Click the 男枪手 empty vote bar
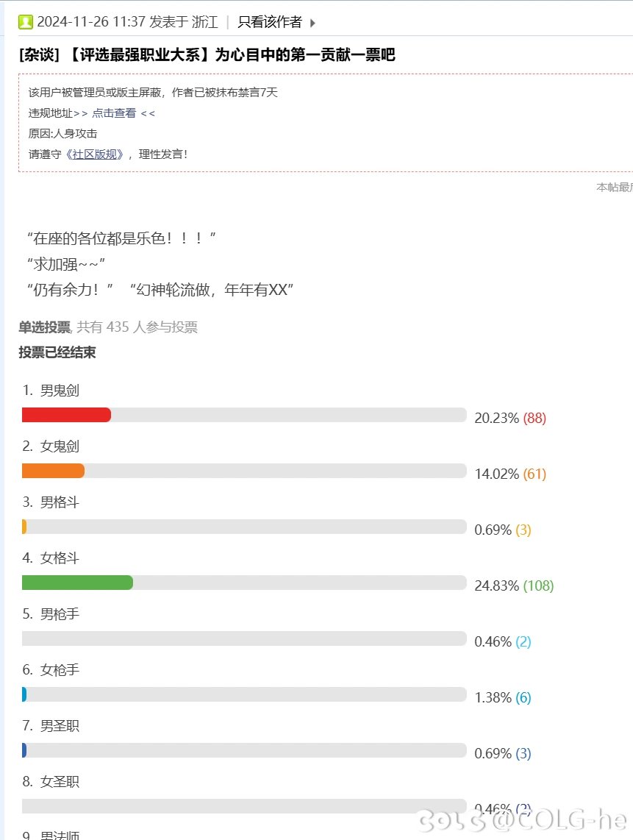The width and height of the screenshot is (633, 840). 244,638
